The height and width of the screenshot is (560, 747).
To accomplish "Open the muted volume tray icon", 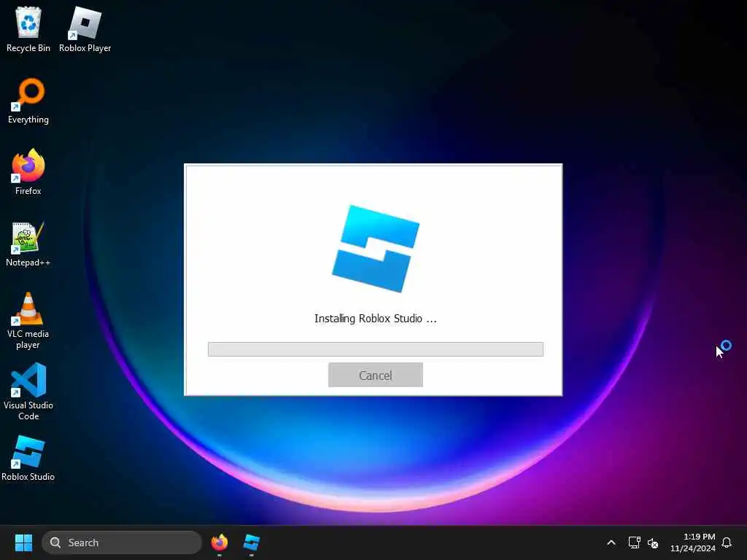I will (653, 542).
